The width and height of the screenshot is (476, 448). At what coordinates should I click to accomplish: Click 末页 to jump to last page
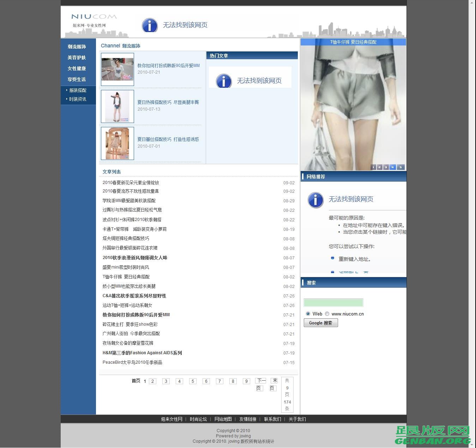(x=272, y=384)
